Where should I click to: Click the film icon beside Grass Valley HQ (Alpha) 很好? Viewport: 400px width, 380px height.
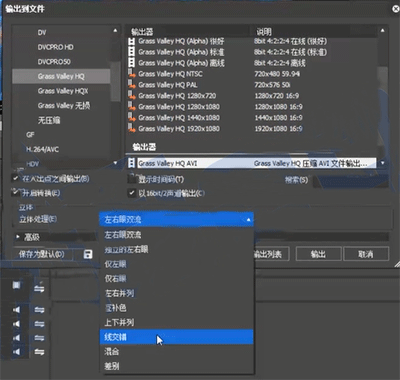click(x=132, y=41)
